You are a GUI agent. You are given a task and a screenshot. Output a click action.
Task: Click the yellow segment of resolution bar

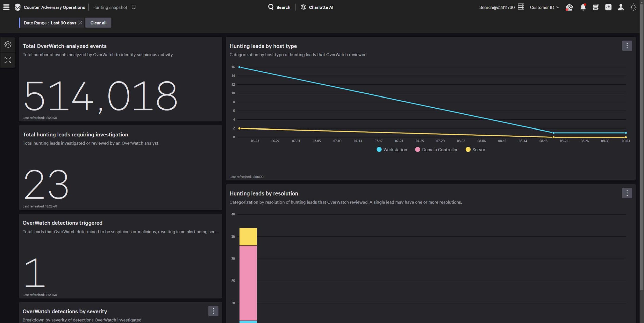click(248, 237)
